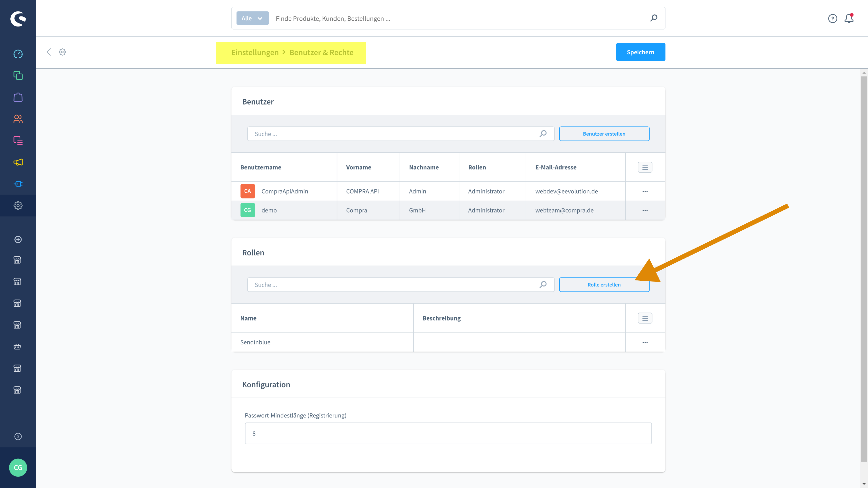The image size is (868, 488).
Task: Focus the Rollen Suche field
Action: [401, 285]
